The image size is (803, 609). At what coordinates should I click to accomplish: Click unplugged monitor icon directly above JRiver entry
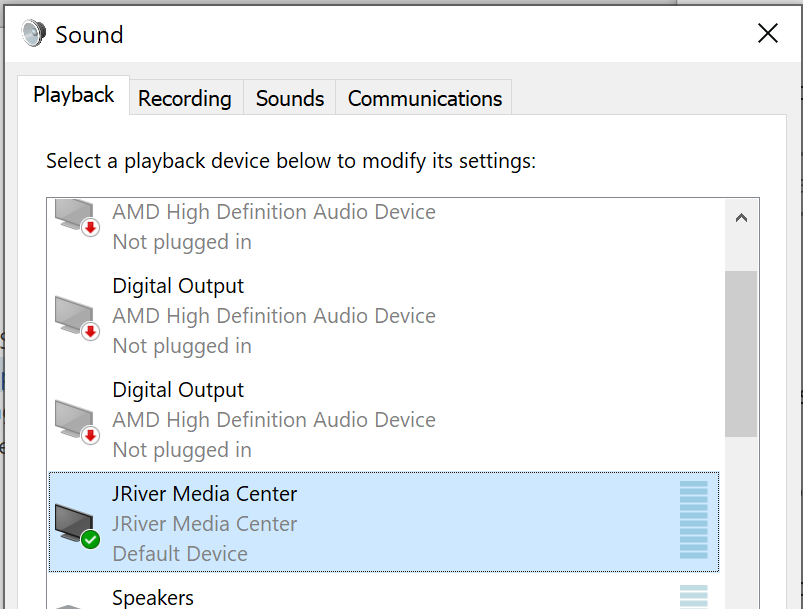pyautogui.click(x=77, y=423)
